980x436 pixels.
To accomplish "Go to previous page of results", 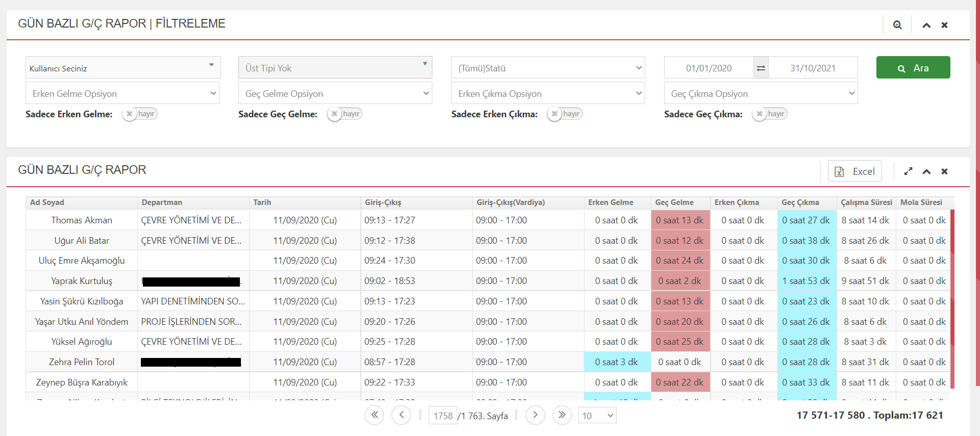I will coord(401,415).
